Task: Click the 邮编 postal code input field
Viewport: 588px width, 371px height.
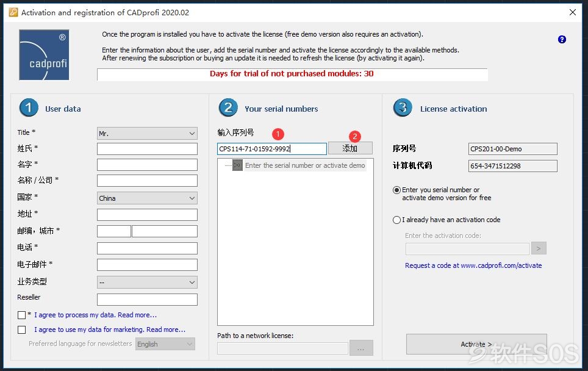Action: pos(114,231)
